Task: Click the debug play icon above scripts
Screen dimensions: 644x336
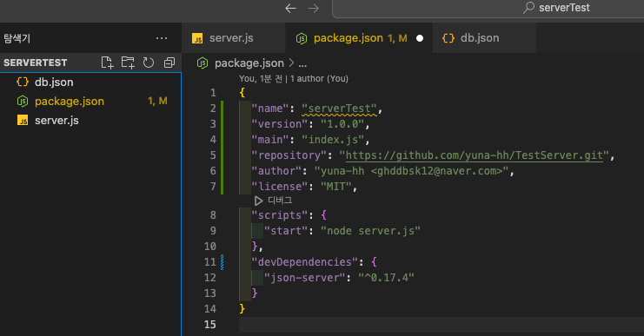Action: (x=258, y=201)
